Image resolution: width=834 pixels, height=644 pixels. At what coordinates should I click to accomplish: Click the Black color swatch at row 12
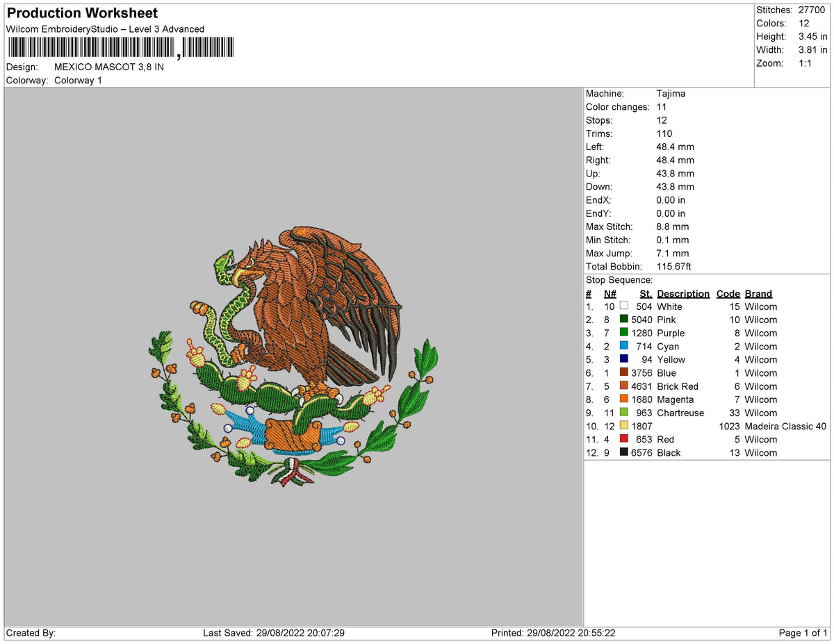tap(624, 452)
